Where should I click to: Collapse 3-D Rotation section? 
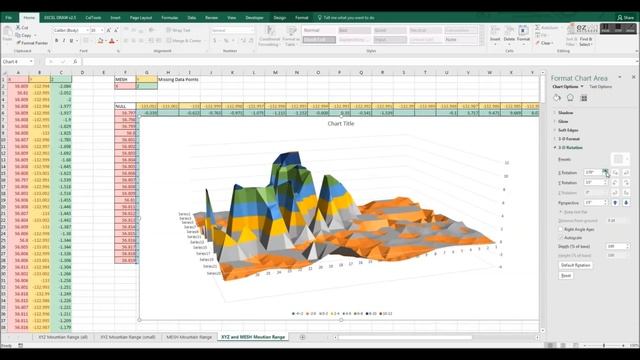[x=570, y=147]
